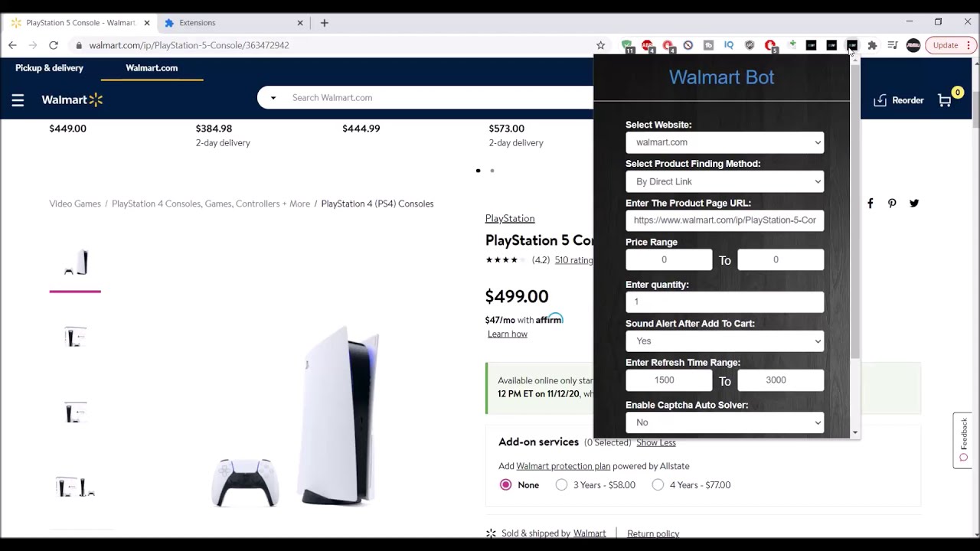Click the PlayStation brand link

[510, 219]
